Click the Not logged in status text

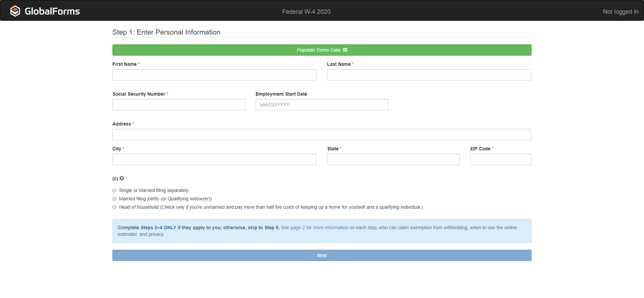tap(620, 12)
